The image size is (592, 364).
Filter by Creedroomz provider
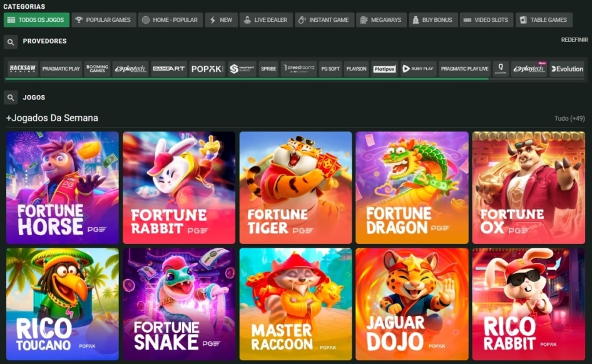(x=299, y=69)
